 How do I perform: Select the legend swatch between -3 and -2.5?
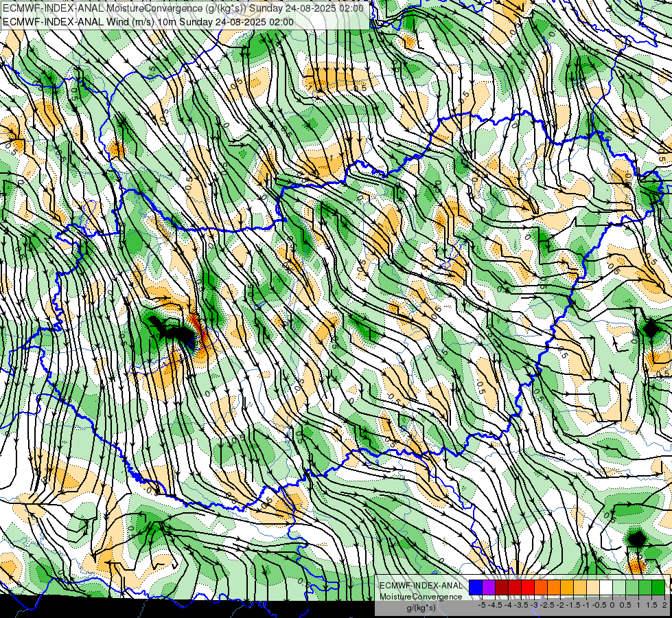[541, 588]
